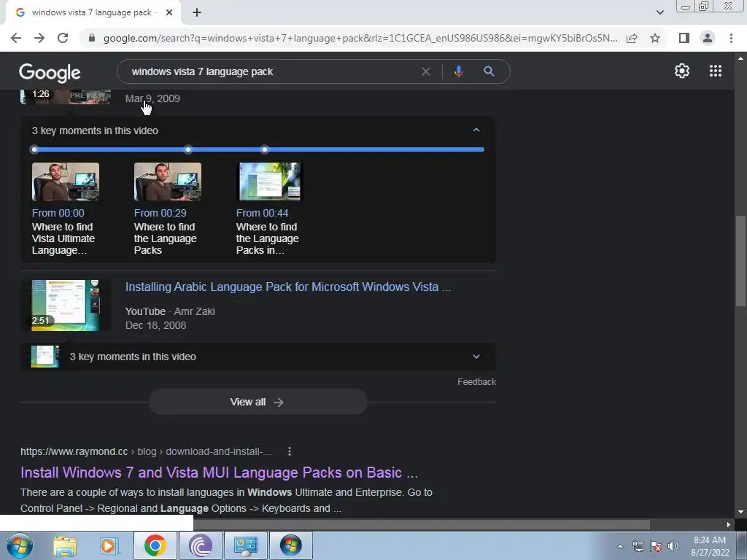Click the horizontal scrollbar thumb

click(422, 525)
